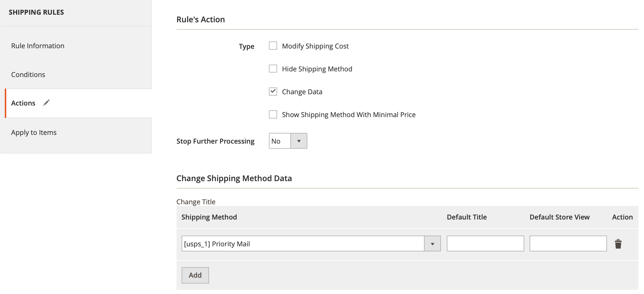Click the Default Store View column header
The width and height of the screenshot is (644, 294).
(560, 217)
